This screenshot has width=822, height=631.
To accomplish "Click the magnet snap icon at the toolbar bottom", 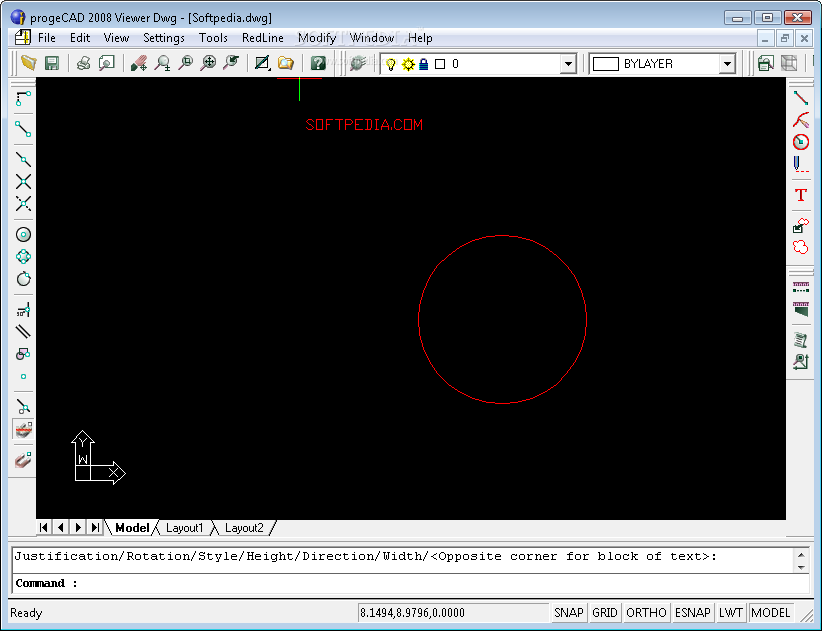I will 23,460.
